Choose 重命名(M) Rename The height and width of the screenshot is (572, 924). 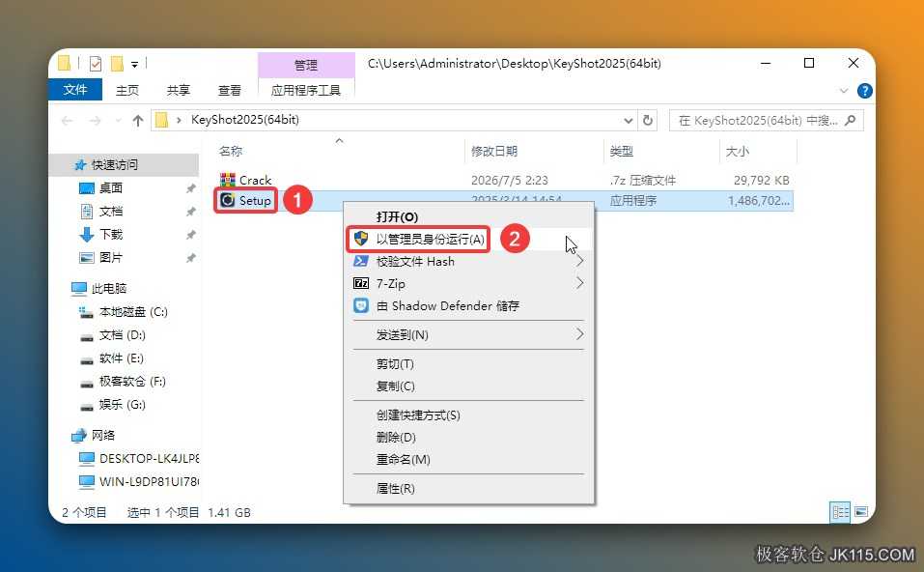pos(469,459)
